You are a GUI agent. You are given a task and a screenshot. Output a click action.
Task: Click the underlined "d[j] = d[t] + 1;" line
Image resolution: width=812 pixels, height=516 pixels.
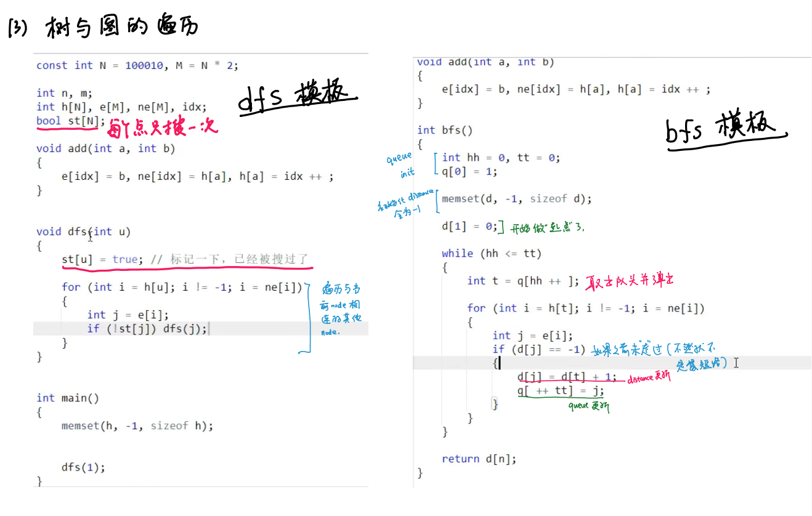click(566, 377)
